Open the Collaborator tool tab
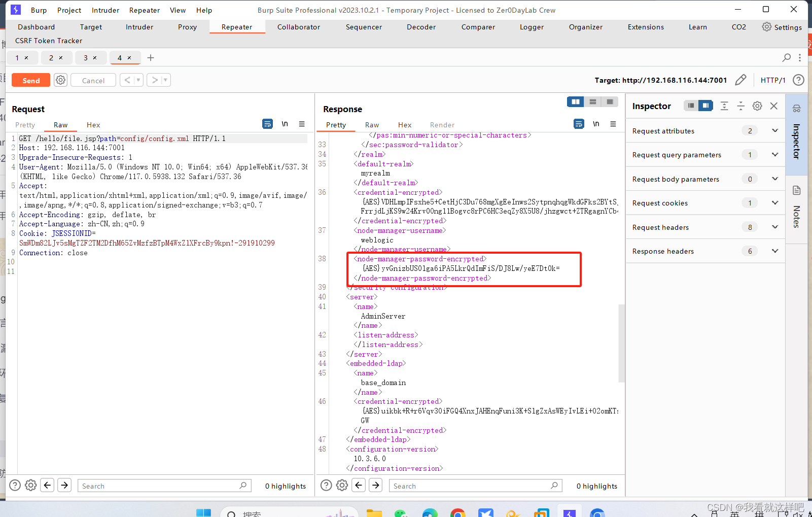Image resolution: width=812 pixels, height=517 pixels. pyautogui.click(x=299, y=27)
